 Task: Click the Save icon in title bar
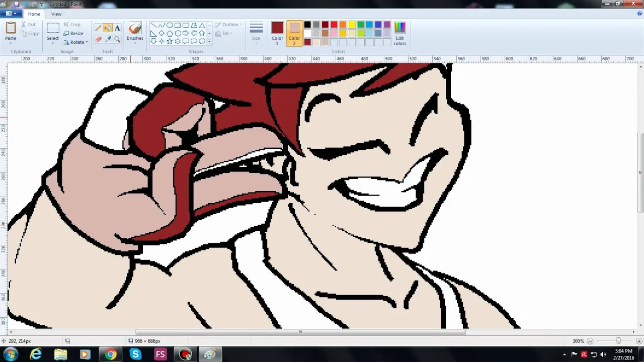coord(17,4)
